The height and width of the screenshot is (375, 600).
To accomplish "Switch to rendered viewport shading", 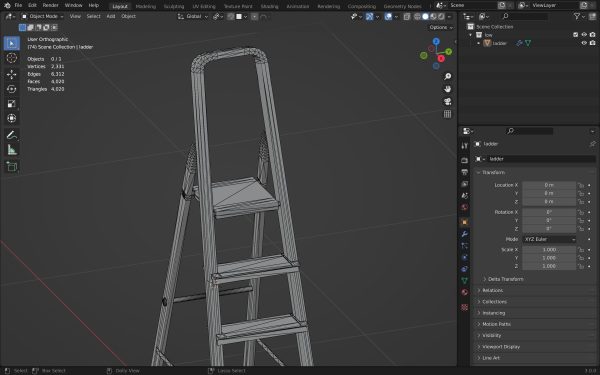I will [441, 16].
